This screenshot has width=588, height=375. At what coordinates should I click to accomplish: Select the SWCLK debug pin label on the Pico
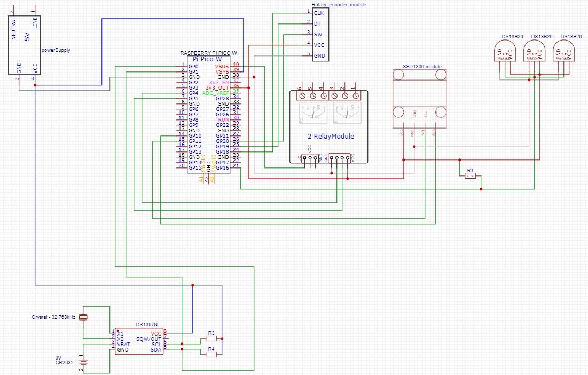tap(203, 163)
